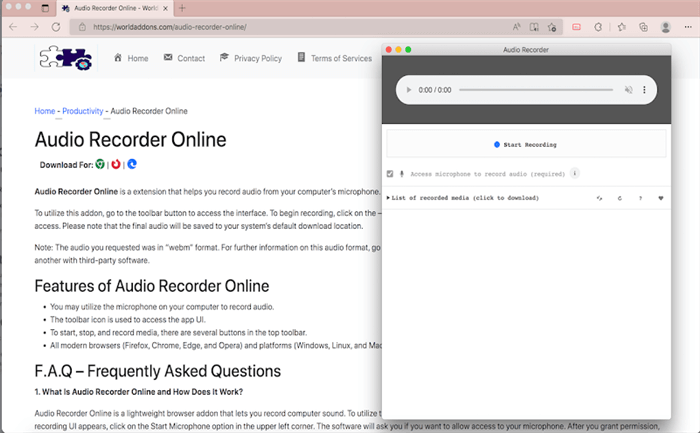
Task: Click the Start Recording button
Action: [526, 145]
